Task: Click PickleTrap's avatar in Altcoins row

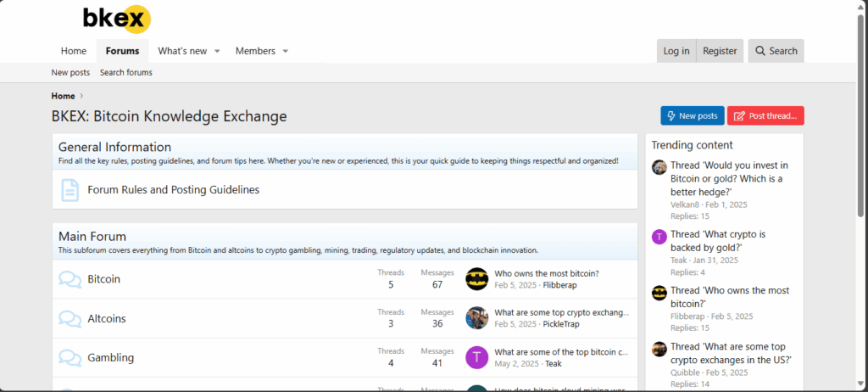Action: 477,319
